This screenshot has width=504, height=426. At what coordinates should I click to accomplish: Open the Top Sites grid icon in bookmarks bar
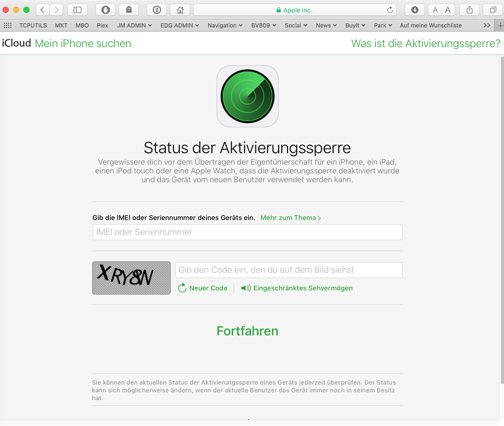pos(8,25)
